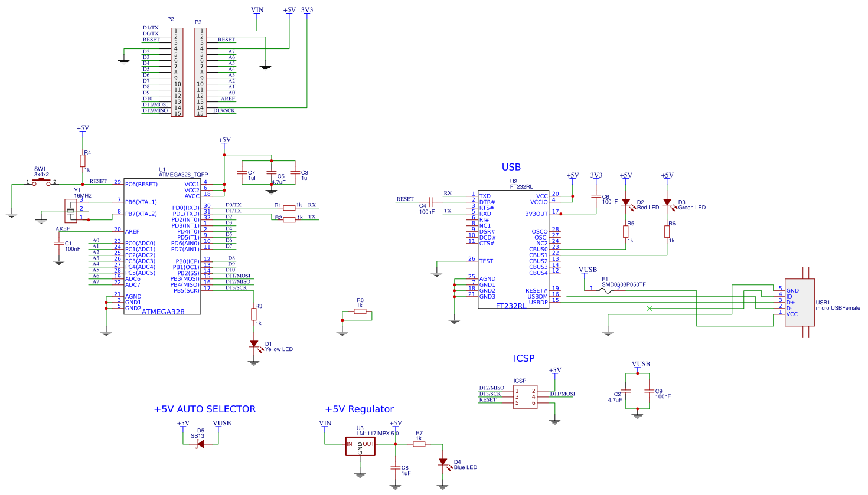
Task: Click the PB6(XTAL1) pin label
Action: pos(141,202)
